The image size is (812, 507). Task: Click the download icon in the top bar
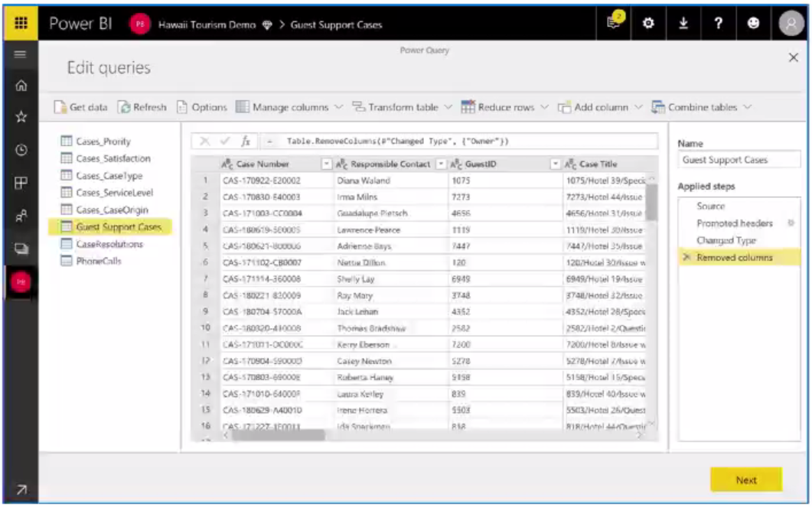683,23
